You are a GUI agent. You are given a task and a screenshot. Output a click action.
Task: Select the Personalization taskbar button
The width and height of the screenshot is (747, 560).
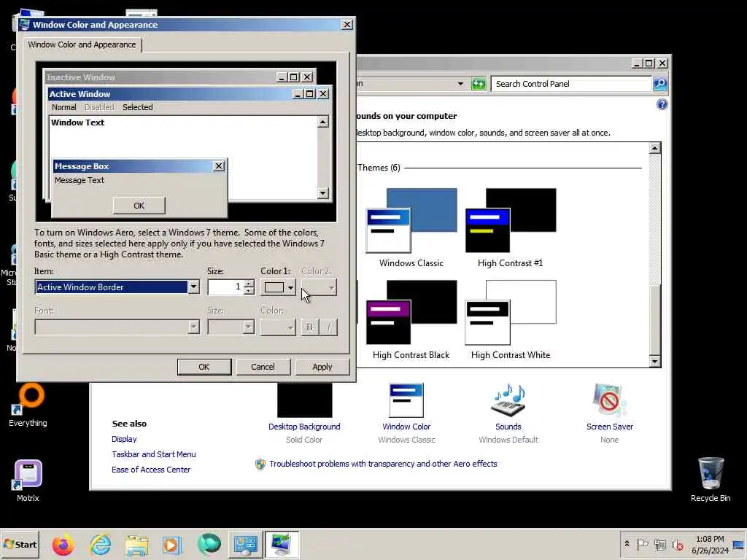click(x=282, y=545)
